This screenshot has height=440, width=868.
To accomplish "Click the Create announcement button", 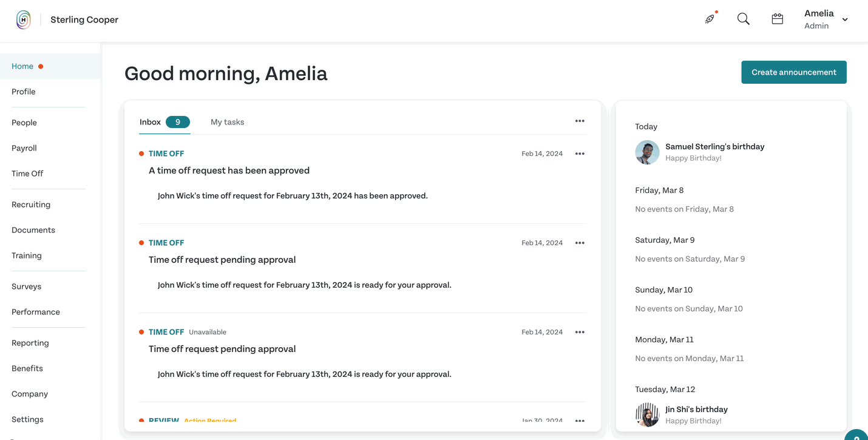I will [x=794, y=72].
